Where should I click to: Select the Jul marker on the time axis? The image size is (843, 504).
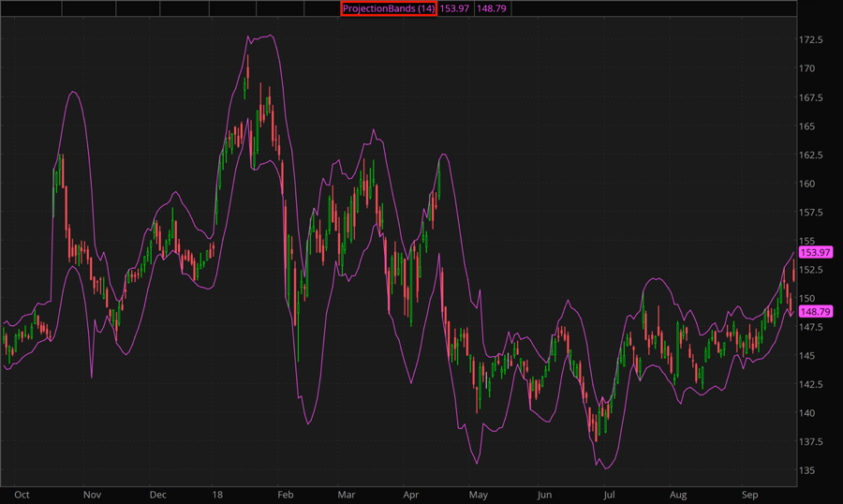(609, 494)
